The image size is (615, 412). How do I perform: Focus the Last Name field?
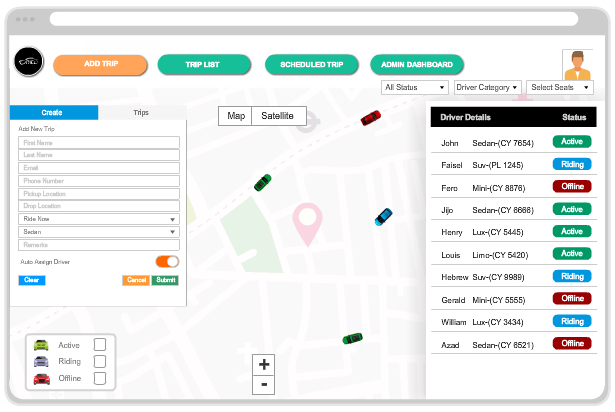[x=99, y=155]
